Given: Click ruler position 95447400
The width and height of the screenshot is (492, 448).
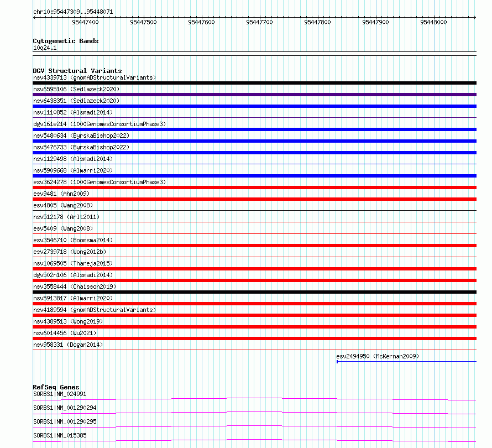Looking at the screenshot, I should (x=85, y=22).
